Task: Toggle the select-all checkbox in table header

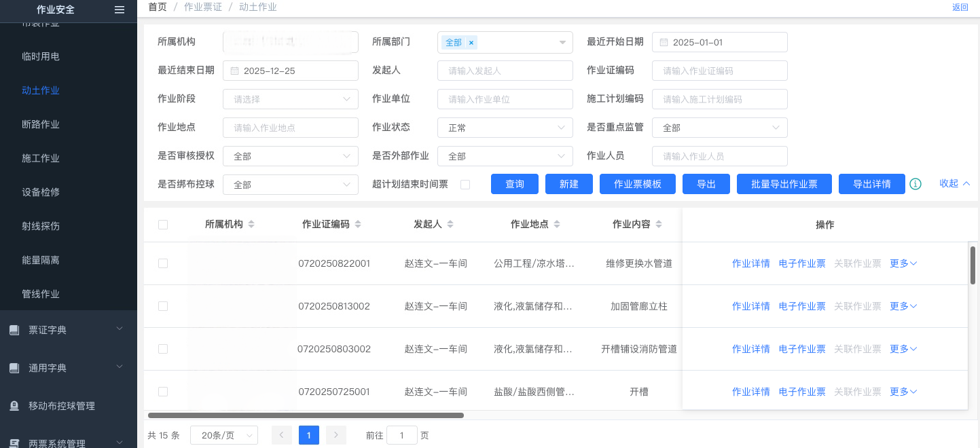Action: point(163,225)
